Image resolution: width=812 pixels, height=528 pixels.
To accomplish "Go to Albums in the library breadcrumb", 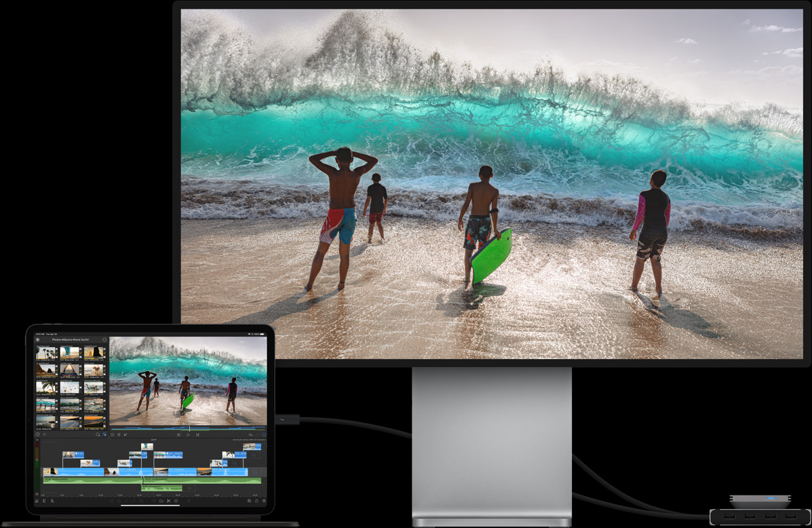I will (x=67, y=340).
